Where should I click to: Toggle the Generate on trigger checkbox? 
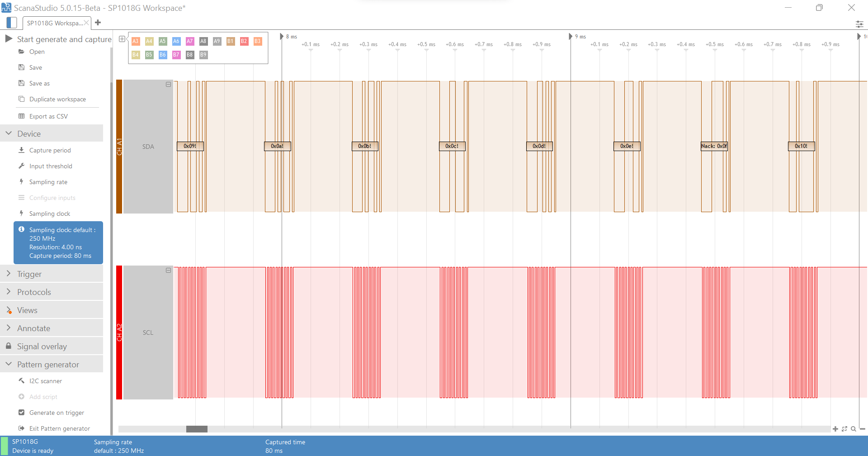[x=21, y=413]
